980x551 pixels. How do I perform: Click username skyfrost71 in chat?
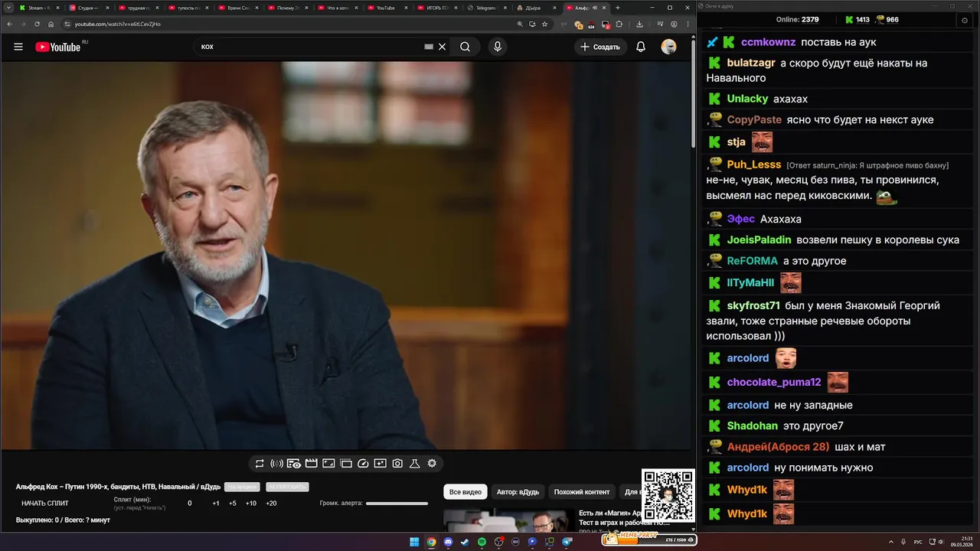pos(753,305)
